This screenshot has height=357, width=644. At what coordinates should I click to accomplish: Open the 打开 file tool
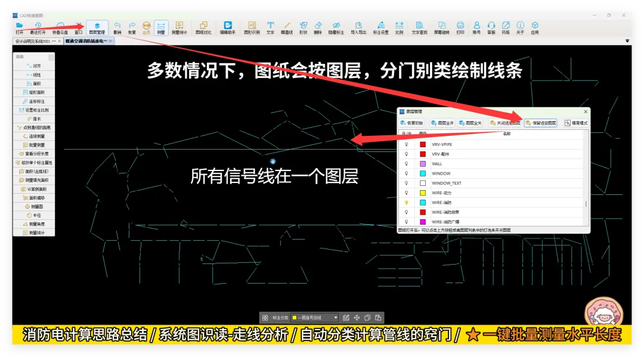point(19,28)
